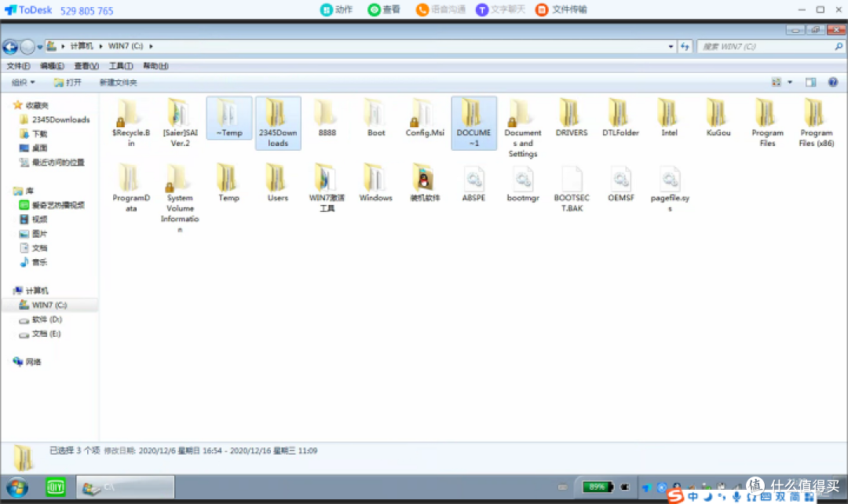
Task: Toggle the preview pane button
Action: click(x=810, y=82)
